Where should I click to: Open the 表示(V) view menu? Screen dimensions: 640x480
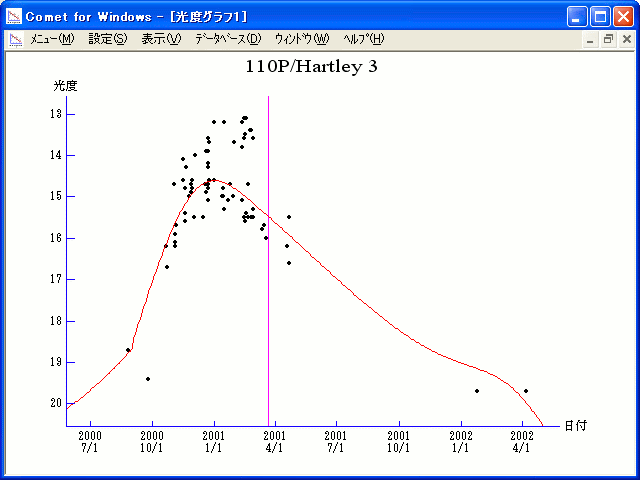point(161,39)
